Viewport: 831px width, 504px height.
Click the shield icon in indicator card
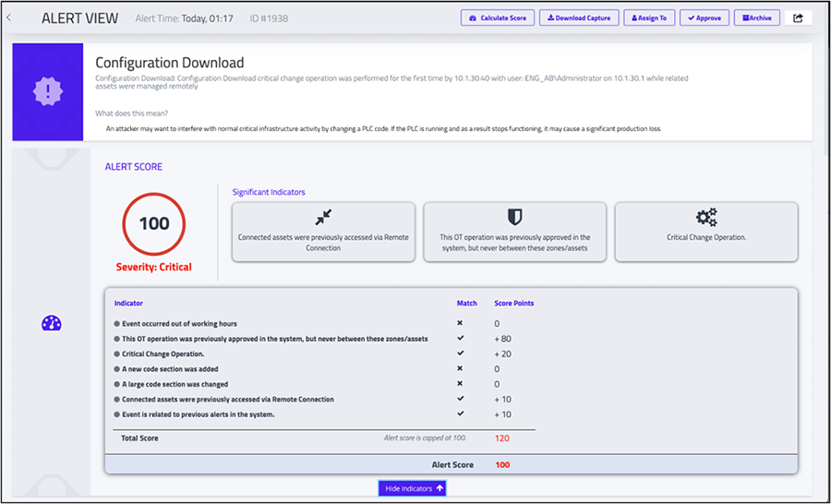click(x=514, y=217)
